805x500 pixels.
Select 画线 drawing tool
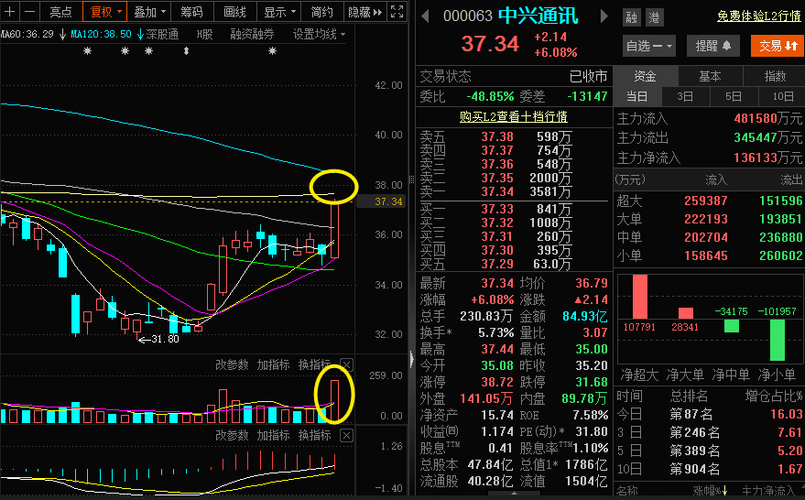coord(235,11)
